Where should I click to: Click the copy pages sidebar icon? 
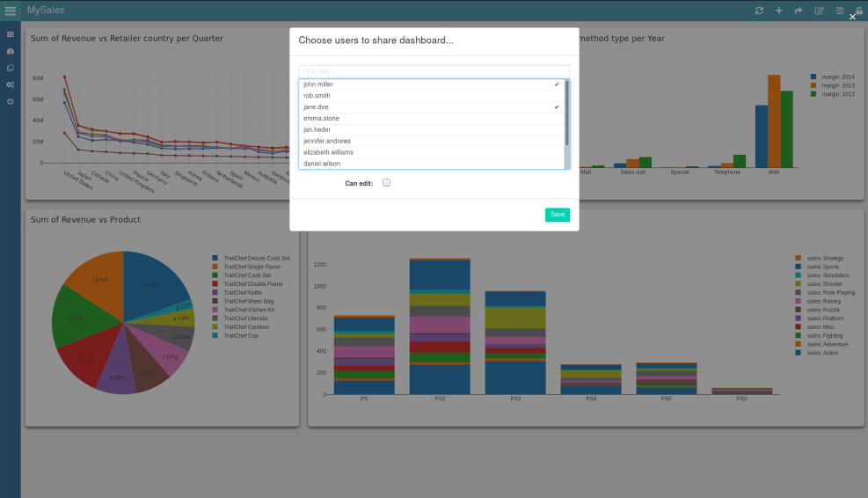pyautogui.click(x=11, y=68)
